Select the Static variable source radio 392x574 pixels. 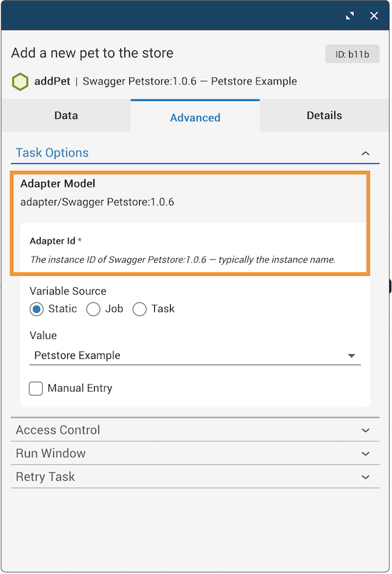pyautogui.click(x=37, y=309)
